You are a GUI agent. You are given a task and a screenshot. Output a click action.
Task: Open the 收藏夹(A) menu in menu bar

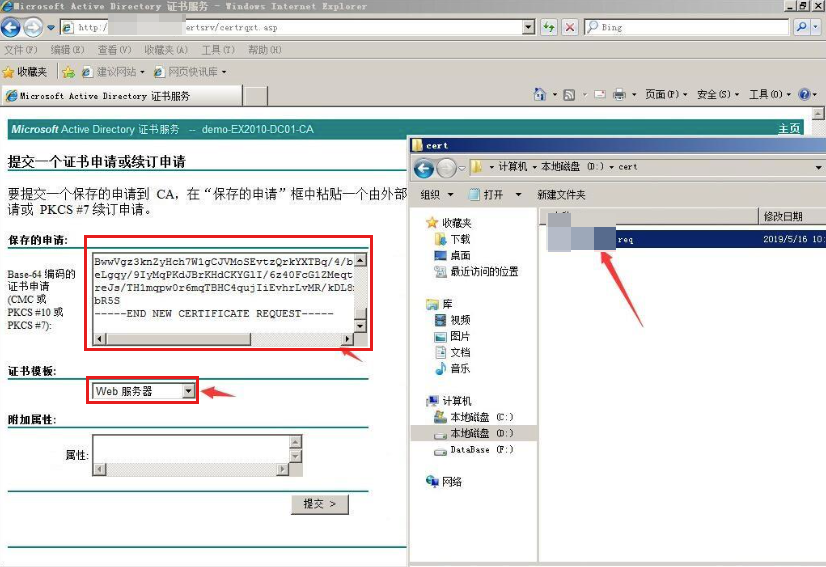pos(165,50)
